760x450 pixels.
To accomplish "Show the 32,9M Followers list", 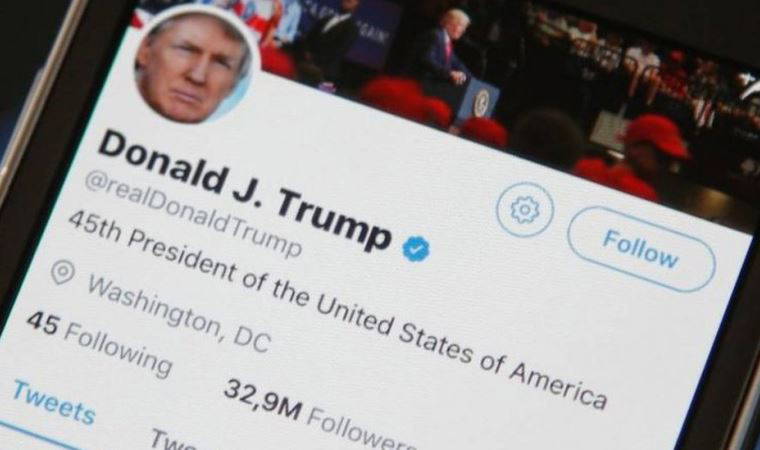I will (x=320, y=417).
